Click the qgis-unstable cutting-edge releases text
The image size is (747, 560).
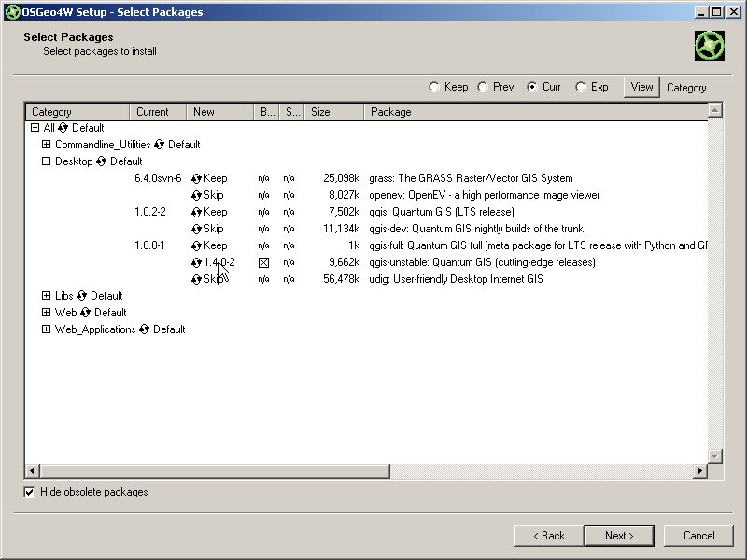(482, 262)
